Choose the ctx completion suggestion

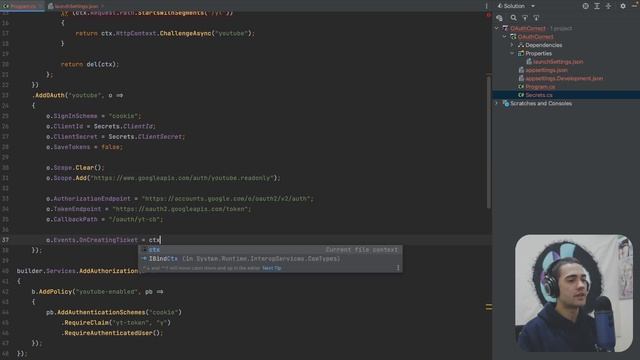270,250
